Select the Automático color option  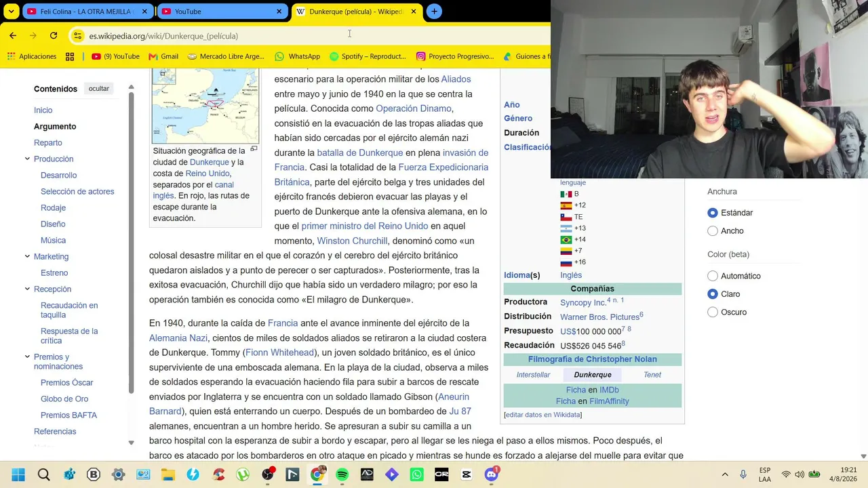click(x=713, y=276)
